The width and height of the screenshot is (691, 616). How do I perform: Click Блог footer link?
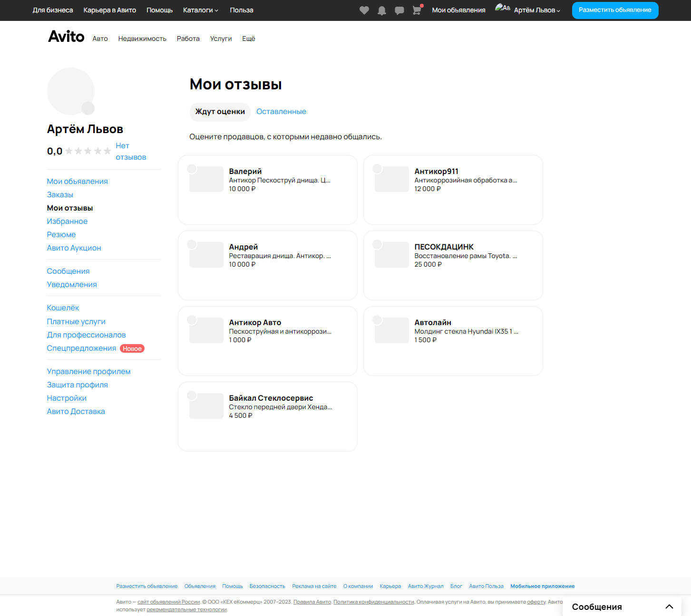[456, 586]
